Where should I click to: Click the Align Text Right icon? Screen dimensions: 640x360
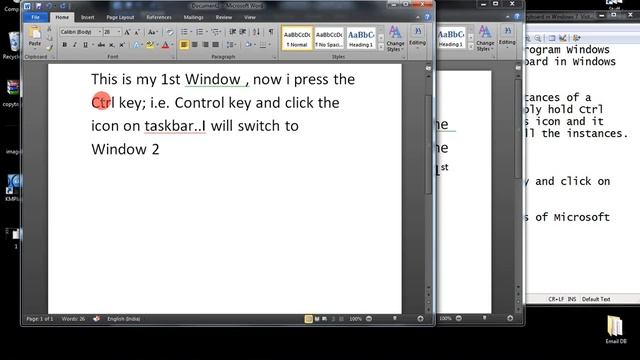tap(205, 45)
